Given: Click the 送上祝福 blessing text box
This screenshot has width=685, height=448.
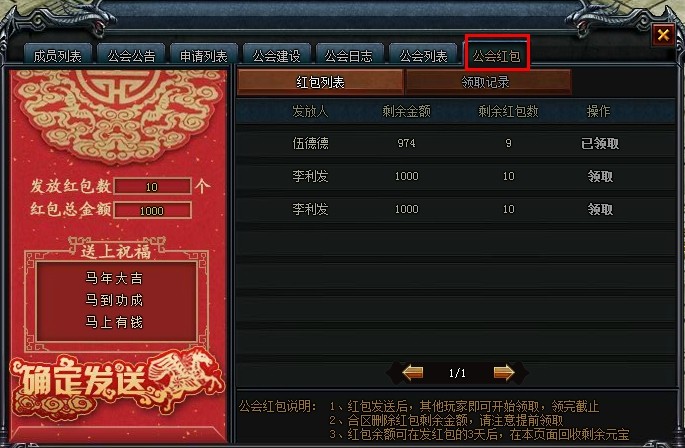Looking at the screenshot, I should point(116,301).
